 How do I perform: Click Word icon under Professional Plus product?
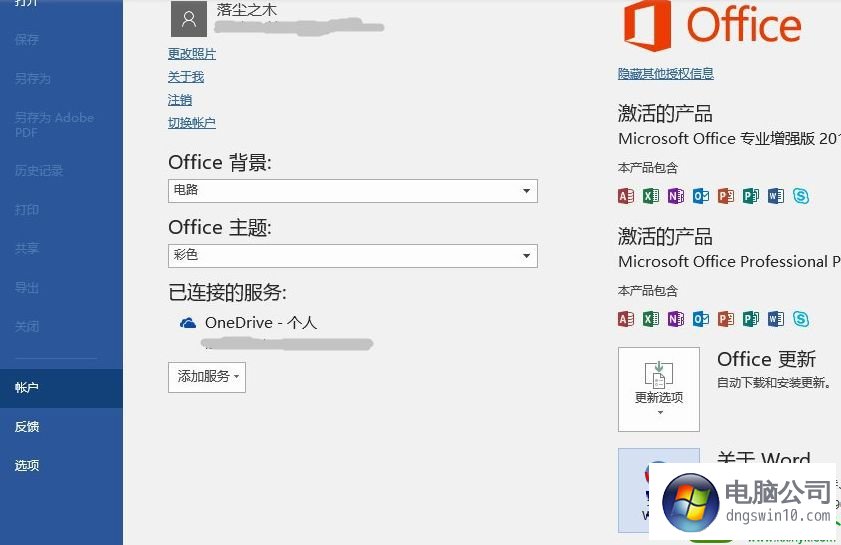click(x=776, y=319)
